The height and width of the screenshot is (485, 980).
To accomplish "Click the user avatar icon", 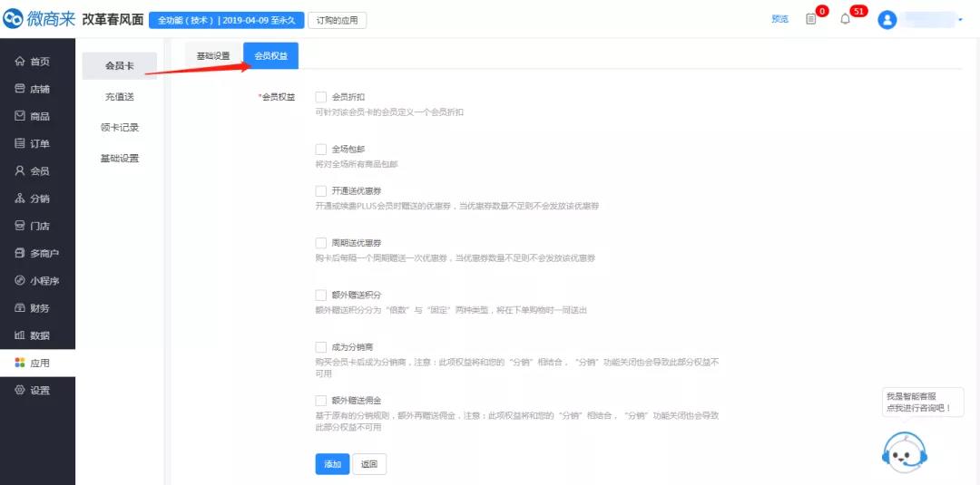I will [887, 20].
